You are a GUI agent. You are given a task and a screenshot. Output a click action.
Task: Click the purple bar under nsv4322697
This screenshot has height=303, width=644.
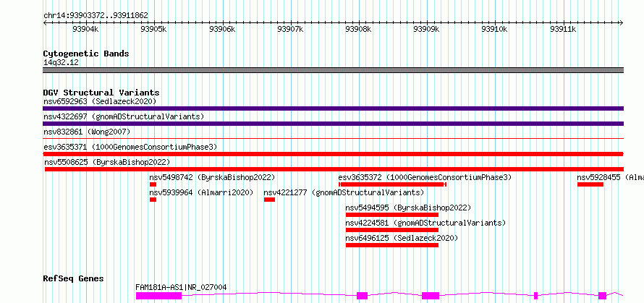333,124
